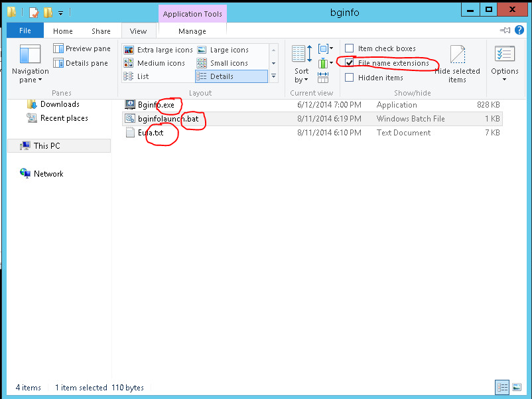Image resolution: width=532 pixels, height=399 pixels.
Task: Click the Application Tools contextual tab
Action: coord(192,14)
